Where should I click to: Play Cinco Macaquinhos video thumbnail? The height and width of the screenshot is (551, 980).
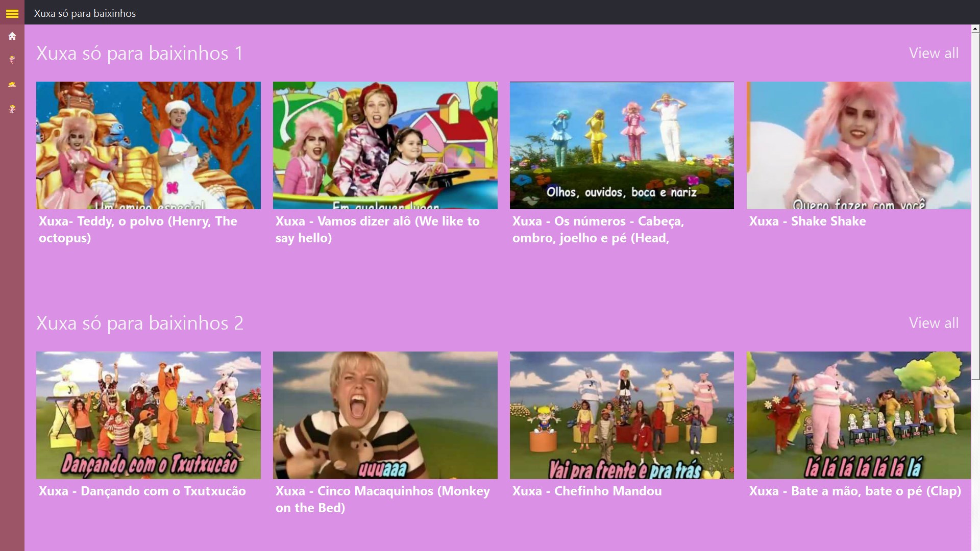click(x=385, y=415)
